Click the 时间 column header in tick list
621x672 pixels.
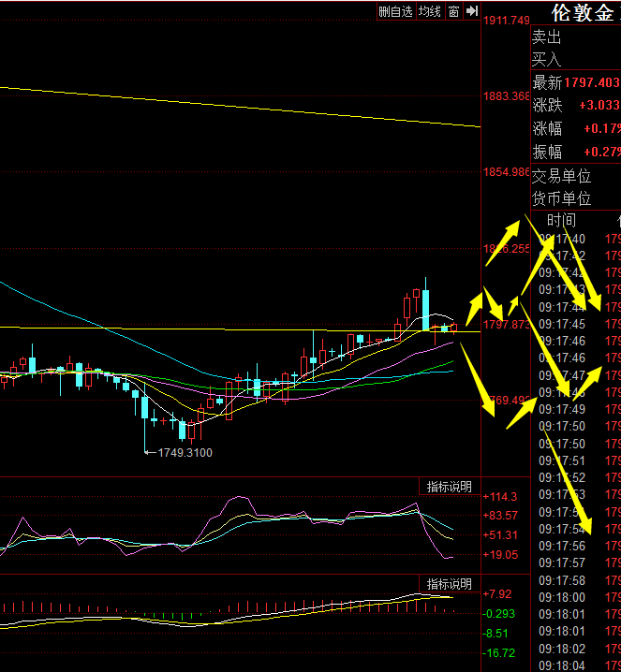[561, 221]
